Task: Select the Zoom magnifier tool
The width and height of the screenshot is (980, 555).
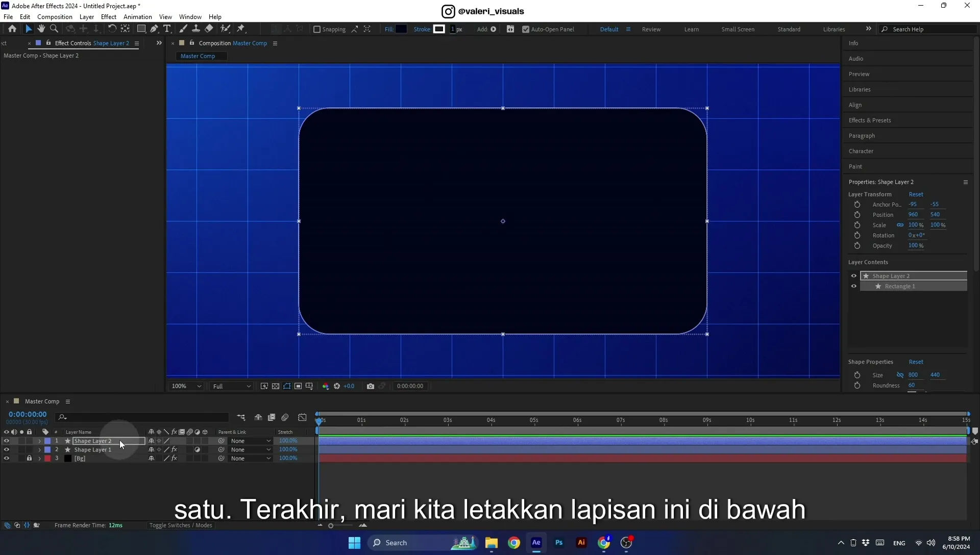Action: [54, 29]
